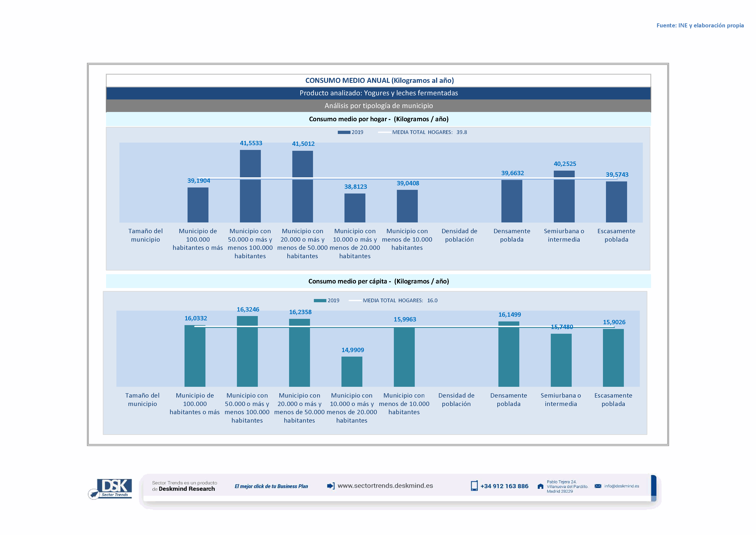Image resolution: width=756 pixels, height=535 pixels.
Task: Click the arrow icon beside the website URL
Action: [331, 486]
